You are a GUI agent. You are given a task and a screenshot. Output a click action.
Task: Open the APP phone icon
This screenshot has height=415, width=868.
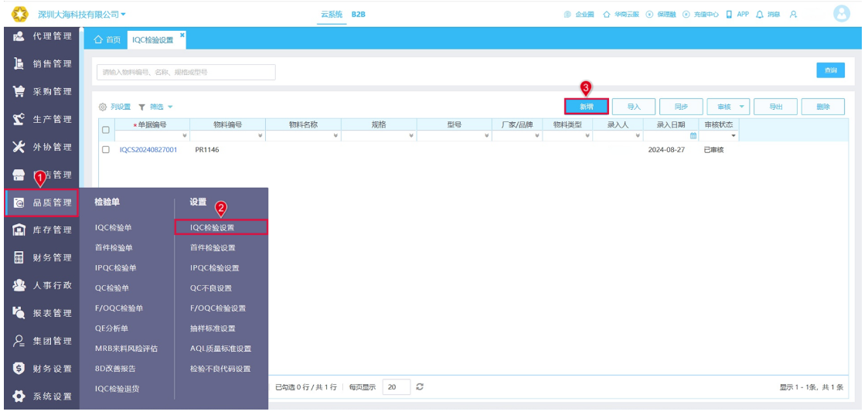(737, 15)
